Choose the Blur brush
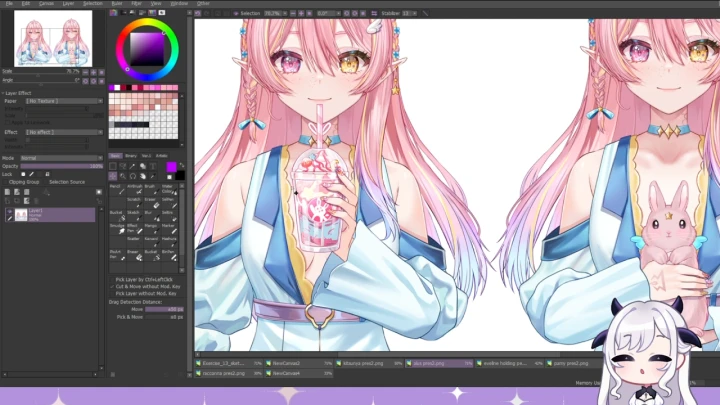Viewport: 720px width, 405px height. pos(151,216)
